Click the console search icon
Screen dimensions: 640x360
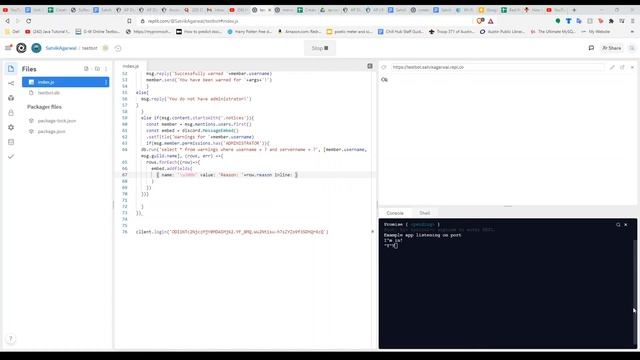point(618,225)
